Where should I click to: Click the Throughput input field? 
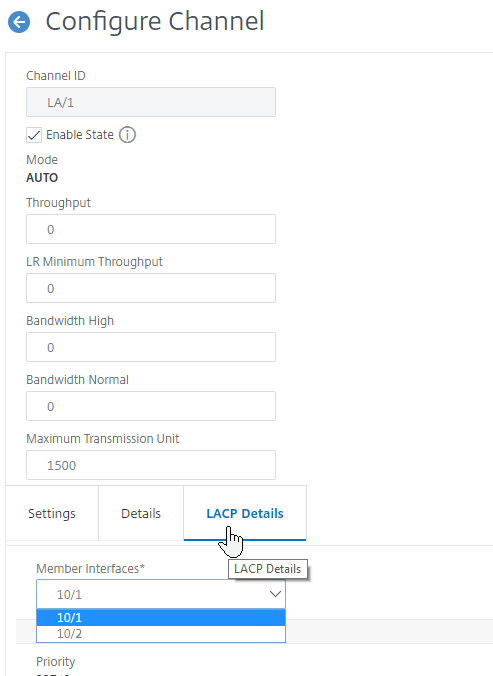tap(151, 229)
